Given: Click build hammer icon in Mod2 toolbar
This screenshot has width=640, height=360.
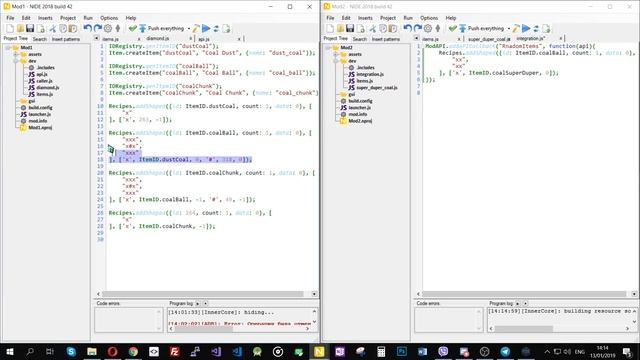Looking at the screenshot, I should [x=516, y=29].
